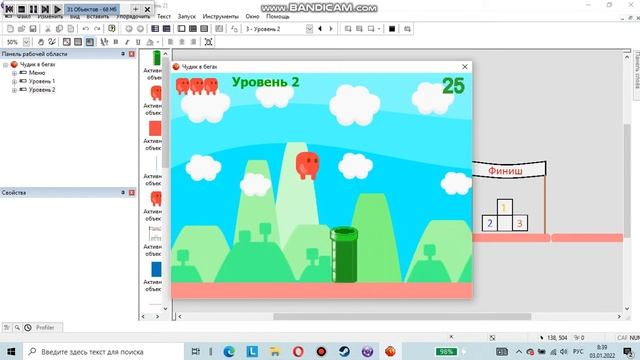The width and height of the screenshot is (640, 360).
Task: Open the Вставить menu
Action: coord(98,17)
